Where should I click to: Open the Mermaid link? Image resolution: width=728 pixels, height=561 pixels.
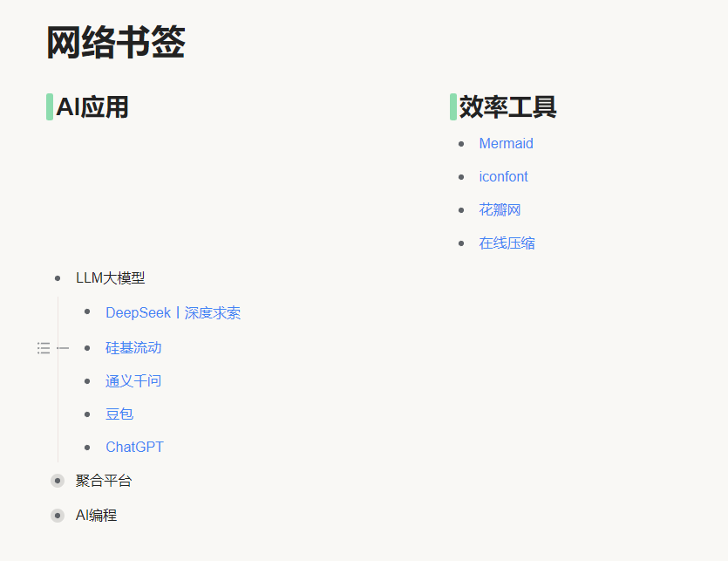[x=506, y=144]
